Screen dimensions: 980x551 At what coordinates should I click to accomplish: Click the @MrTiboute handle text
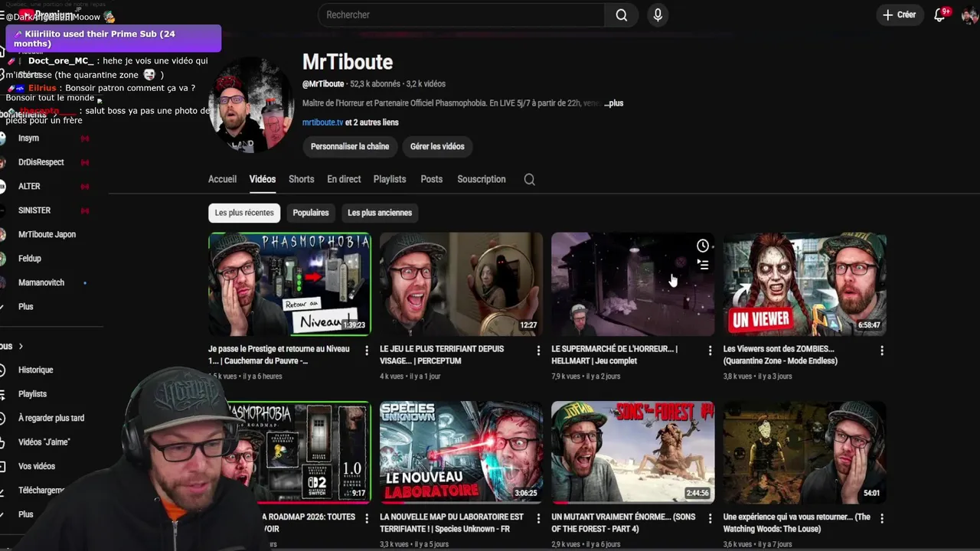point(323,84)
